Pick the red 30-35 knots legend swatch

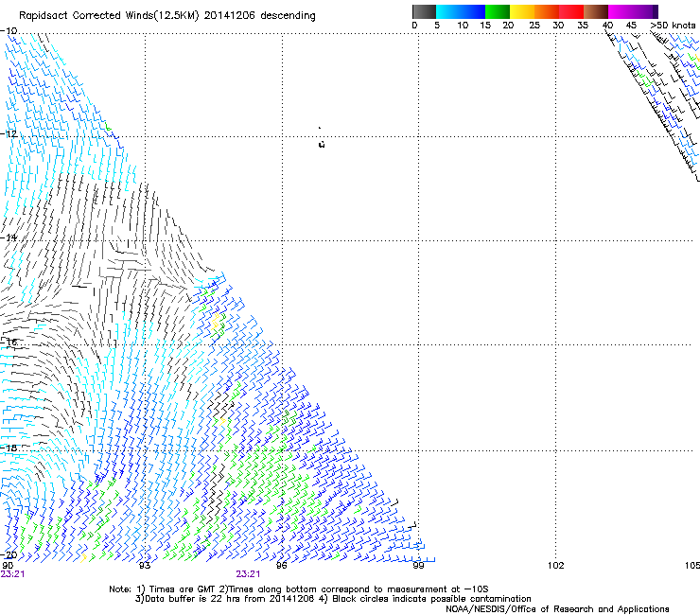571,11
